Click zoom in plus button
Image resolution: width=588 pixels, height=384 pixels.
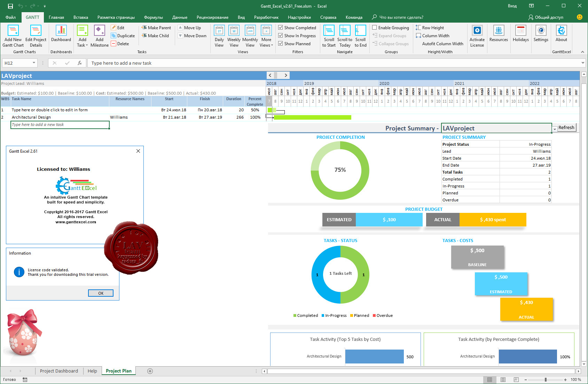pos(565,379)
